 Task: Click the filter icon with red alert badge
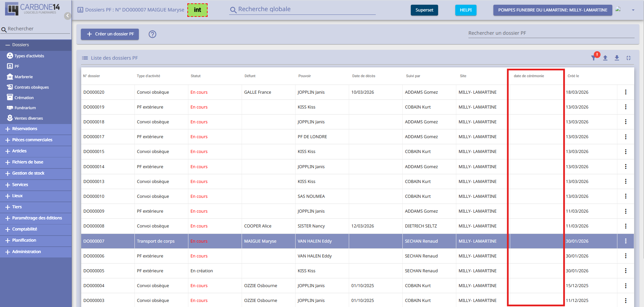click(594, 58)
